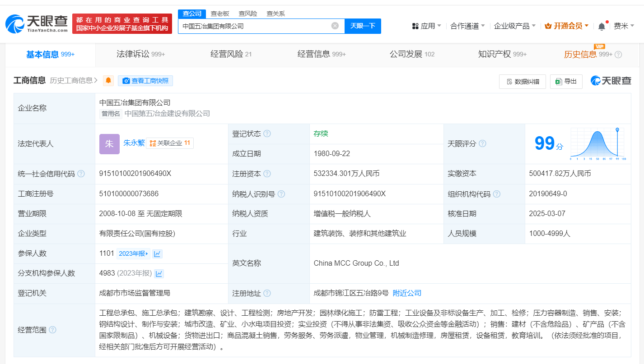644x364 pixels.
Task: Click the 纳税人资质 value 增值税一般纳税人
Action: [x=342, y=214]
